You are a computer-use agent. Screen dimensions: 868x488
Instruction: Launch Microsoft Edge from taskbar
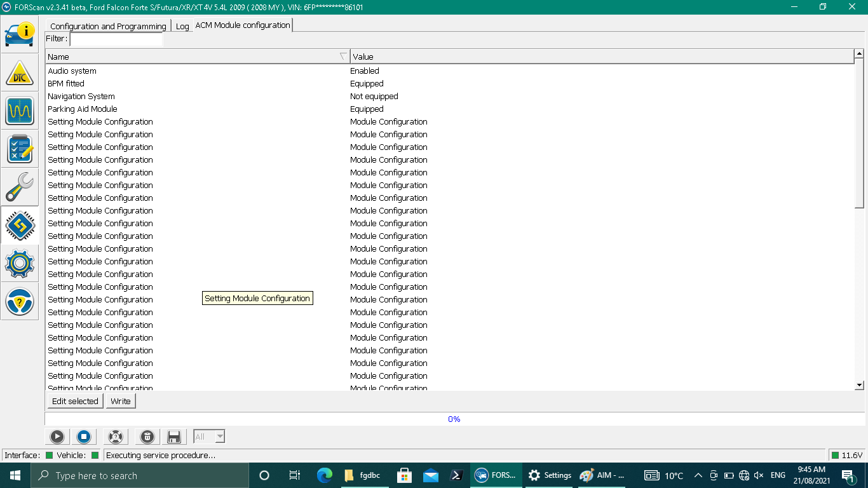[325, 475]
